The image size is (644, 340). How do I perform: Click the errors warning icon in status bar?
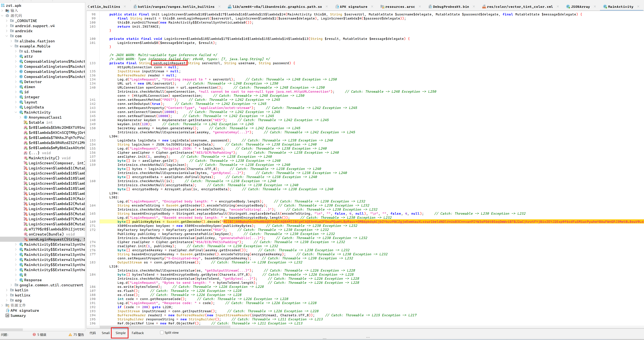click(34, 334)
